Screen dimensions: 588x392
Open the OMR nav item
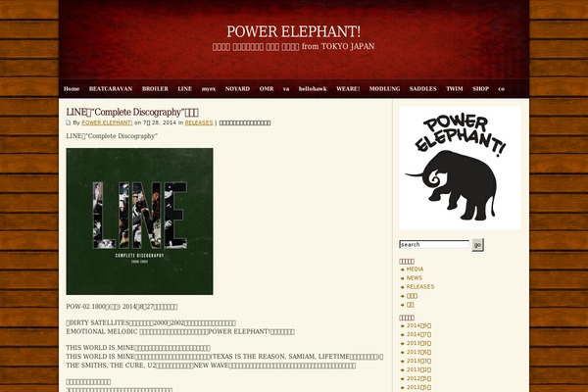click(x=267, y=89)
